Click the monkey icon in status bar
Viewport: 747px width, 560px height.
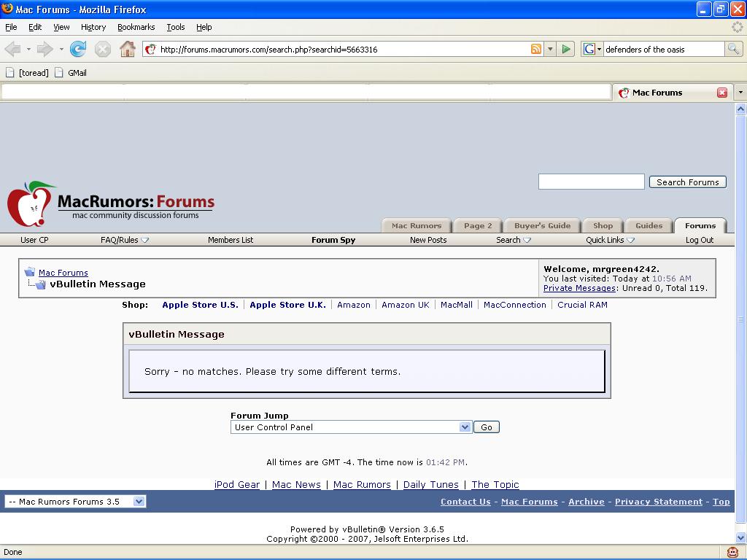tap(732, 553)
